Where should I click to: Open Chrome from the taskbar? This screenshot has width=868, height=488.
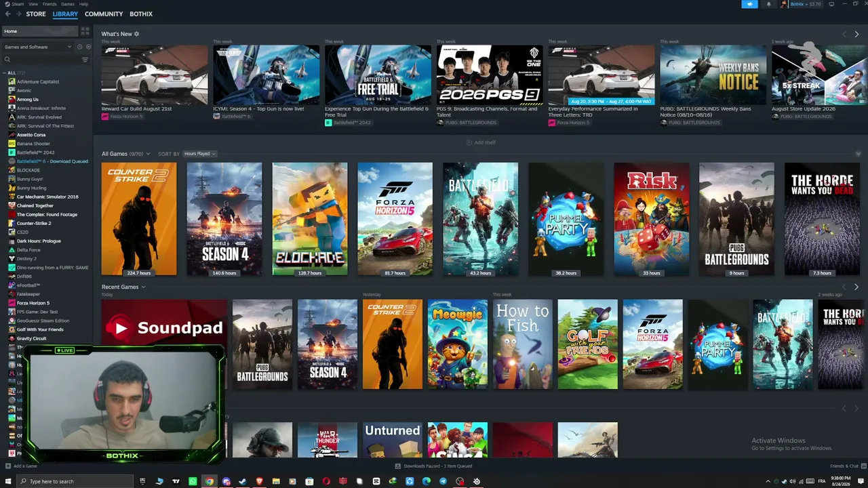coord(210,481)
